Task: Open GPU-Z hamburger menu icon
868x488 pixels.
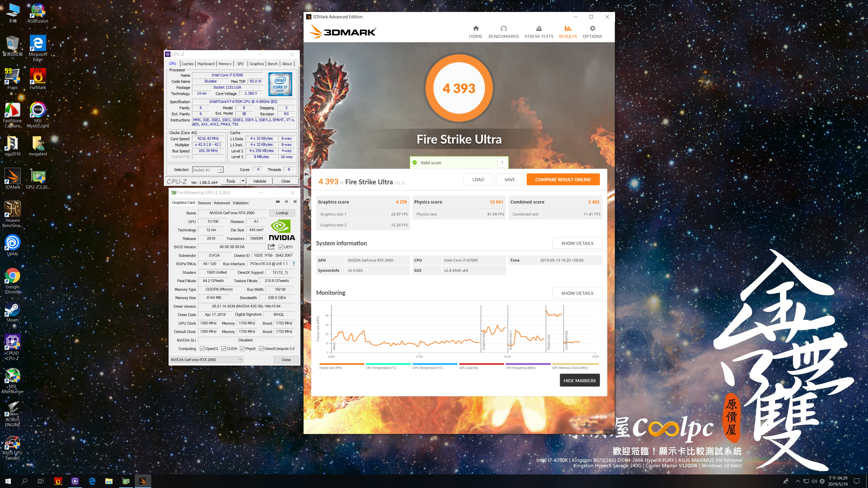Action: (295, 202)
